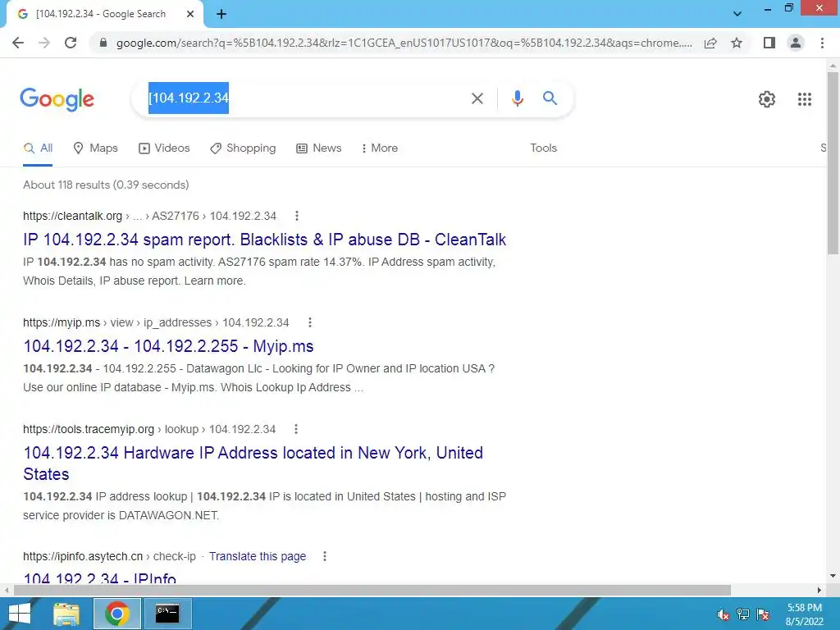Screen dimensions: 840x630
Task: Open Google settings gear
Action: point(767,99)
